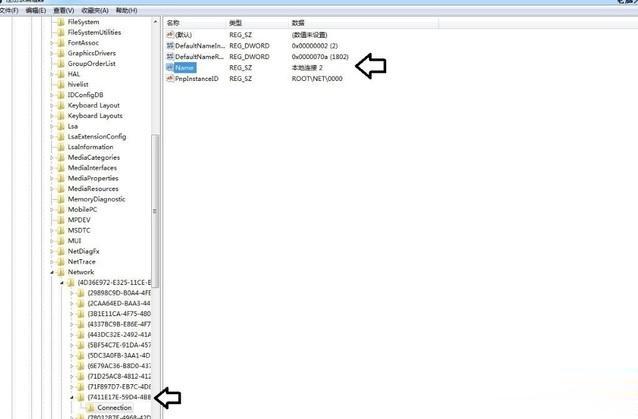Screen dimensions: 638x419
Task: Click the data value 0x00000002 (2)
Action: click(x=315, y=46)
